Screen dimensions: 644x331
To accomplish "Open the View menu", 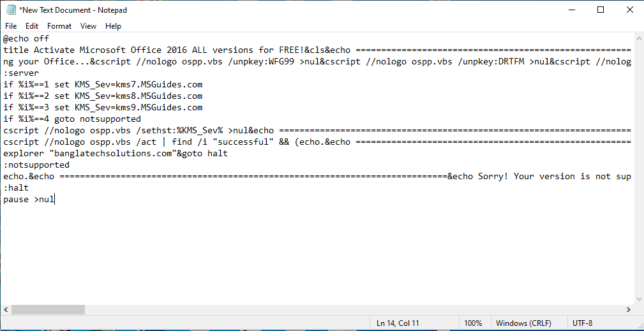I will pyautogui.click(x=88, y=26).
